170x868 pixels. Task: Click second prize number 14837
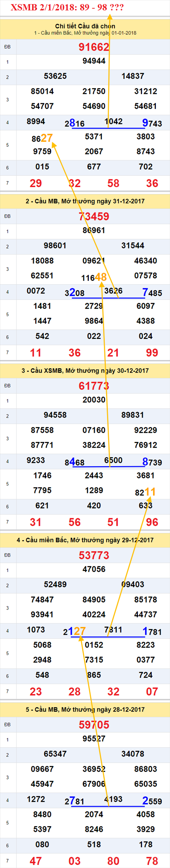tap(133, 76)
